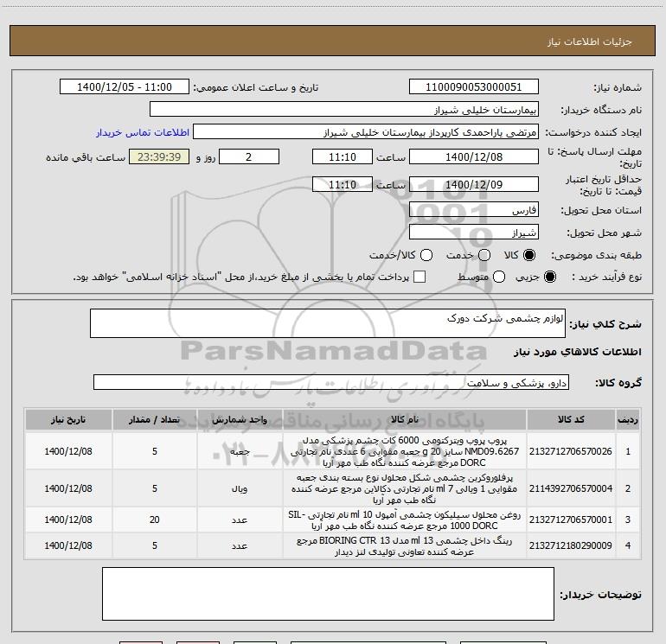Toggle the اسناد خزانه اسلامی payment checkbox
Screen dimensions: 666x644
coord(419,277)
